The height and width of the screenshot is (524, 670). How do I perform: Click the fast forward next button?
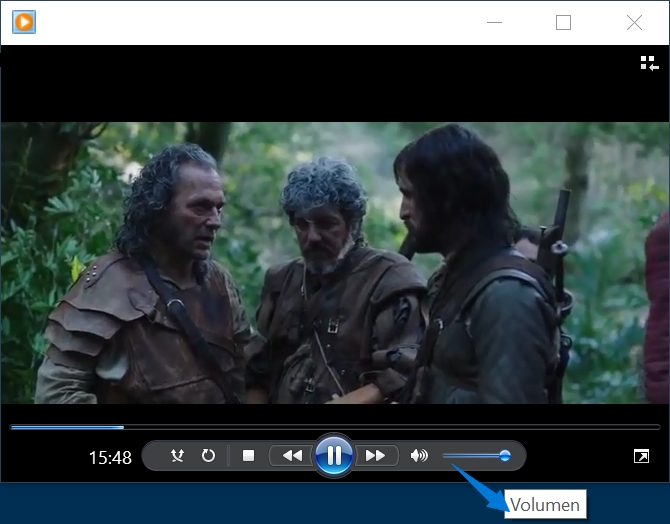(376, 456)
